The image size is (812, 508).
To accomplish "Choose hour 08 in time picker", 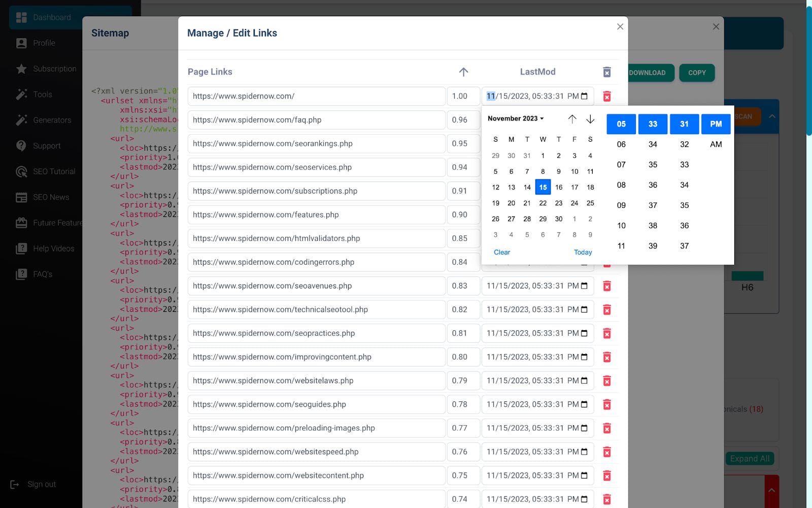I will pos(621,185).
